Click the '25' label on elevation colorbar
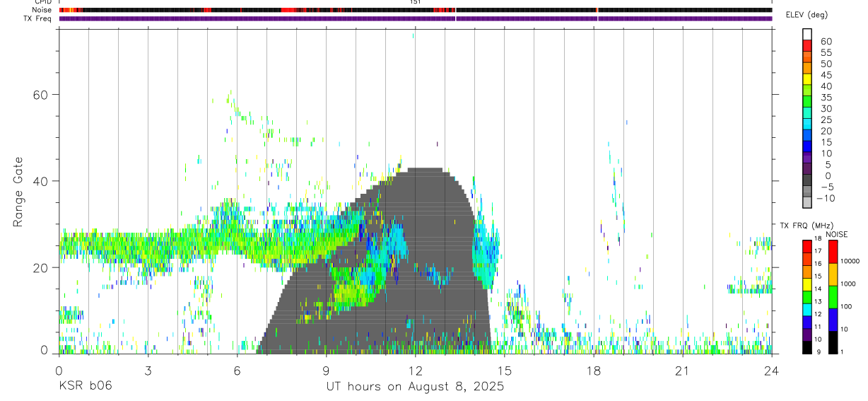The height and width of the screenshot is (401, 868). click(x=826, y=120)
